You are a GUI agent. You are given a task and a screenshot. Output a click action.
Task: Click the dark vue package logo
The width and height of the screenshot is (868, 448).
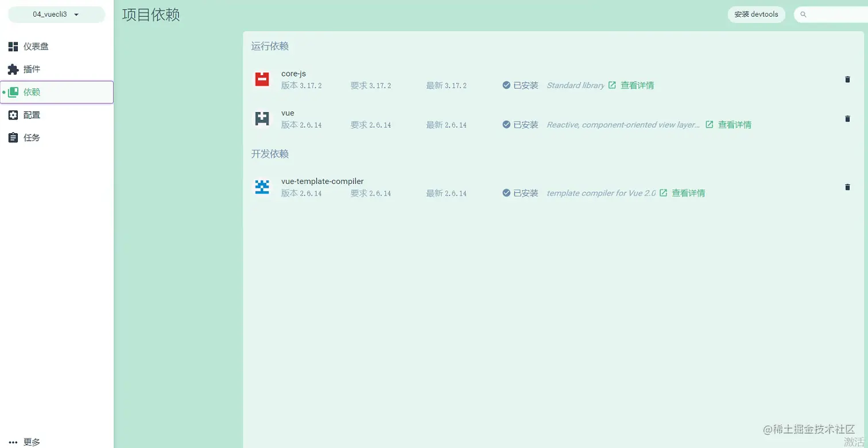pyautogui.click(x=262, y=119)
